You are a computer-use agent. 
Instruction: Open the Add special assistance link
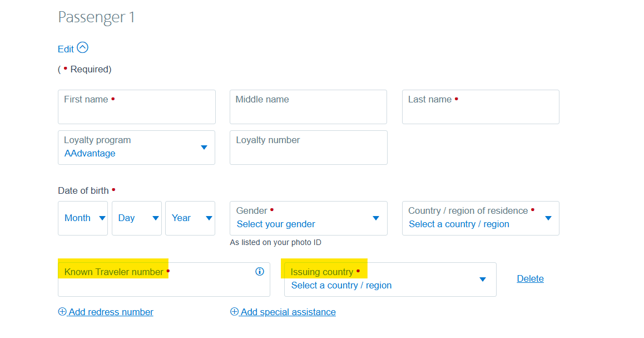(288, 312)
